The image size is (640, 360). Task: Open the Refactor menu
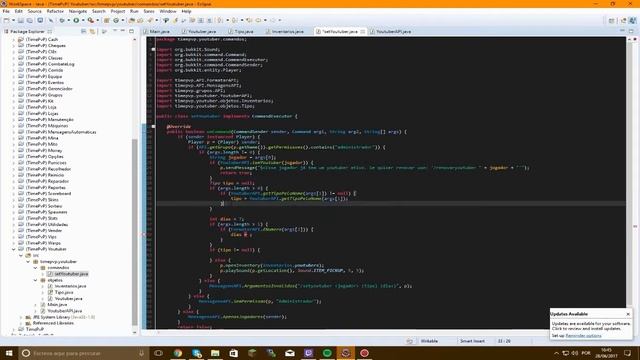(55, 11)
